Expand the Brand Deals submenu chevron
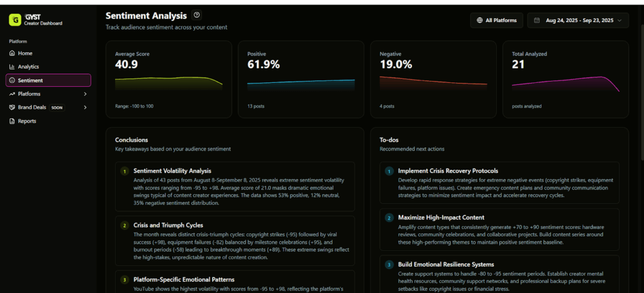 (x=85, y=108)
